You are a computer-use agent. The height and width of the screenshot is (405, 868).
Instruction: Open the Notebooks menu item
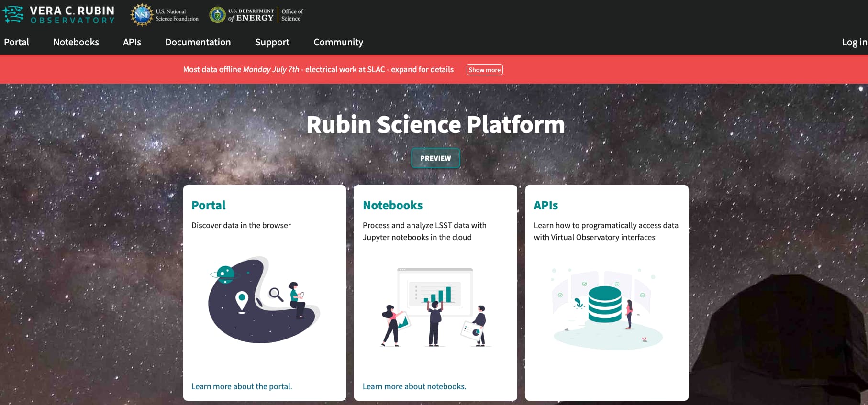[x=76, y=42]
